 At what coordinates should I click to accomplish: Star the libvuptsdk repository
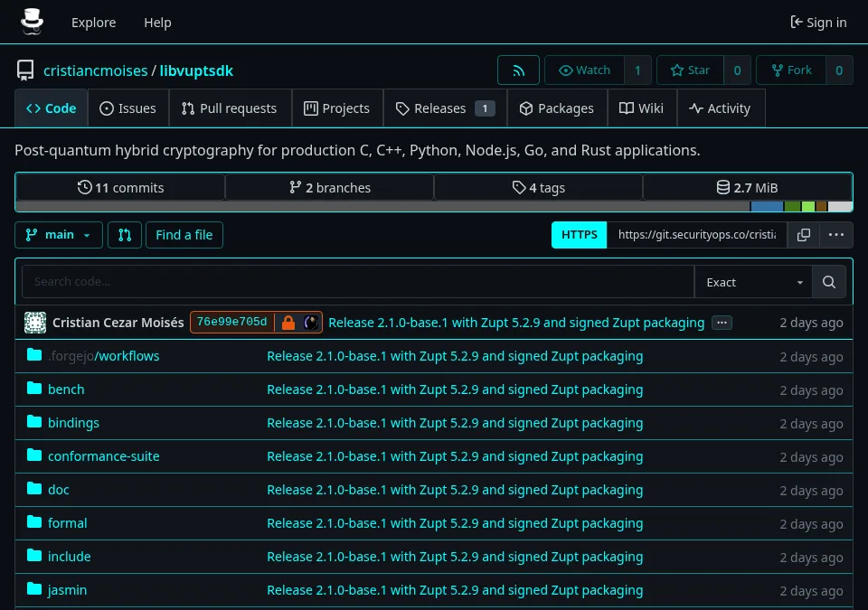click(690, 70)
